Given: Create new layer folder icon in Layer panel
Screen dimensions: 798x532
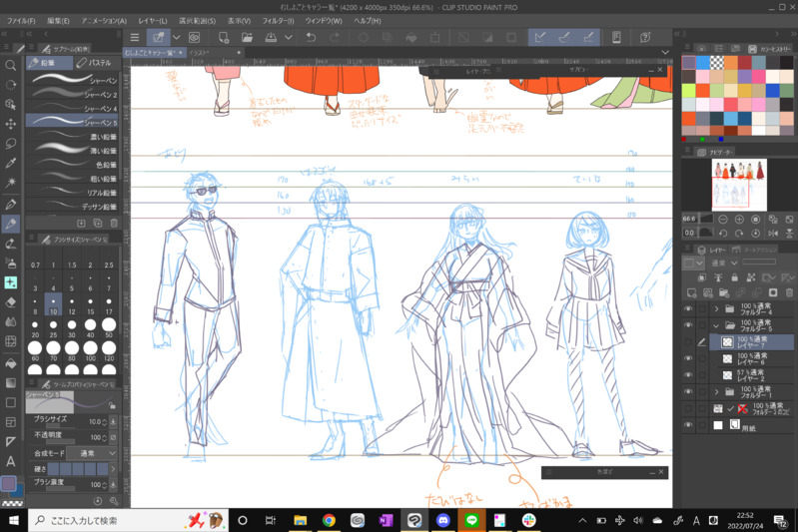Looking at the screenshot, I should 724,292.
